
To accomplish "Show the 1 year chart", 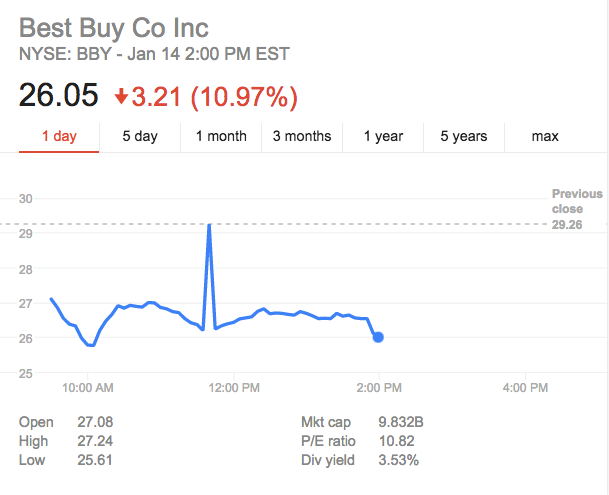I will pos(383,136).
